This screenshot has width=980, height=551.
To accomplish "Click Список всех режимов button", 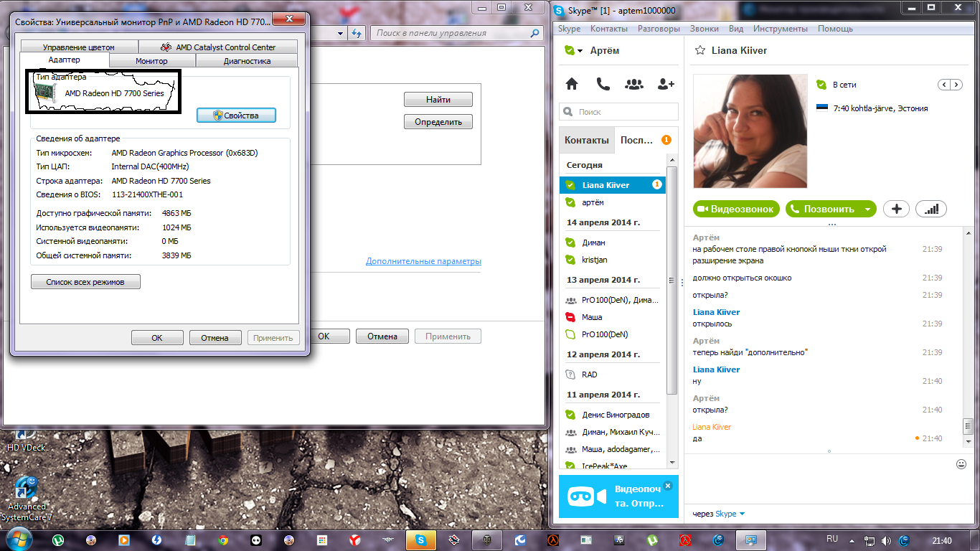I will click(x=85, y=282).
